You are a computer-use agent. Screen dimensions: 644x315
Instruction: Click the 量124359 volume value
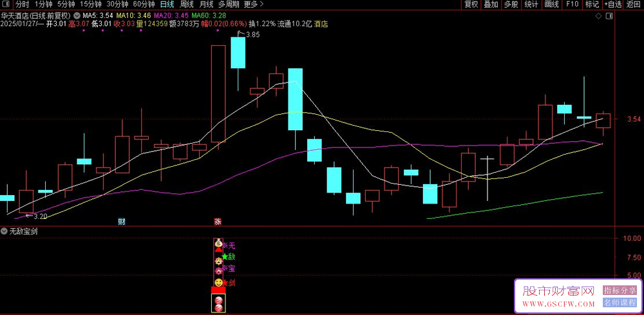(153, 24)
